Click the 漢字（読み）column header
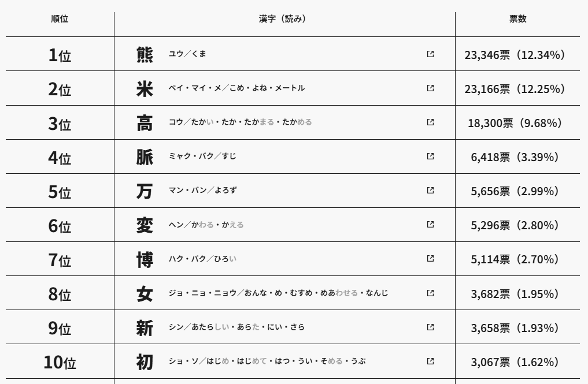This screenshot has width=588, height=384. 282,19
